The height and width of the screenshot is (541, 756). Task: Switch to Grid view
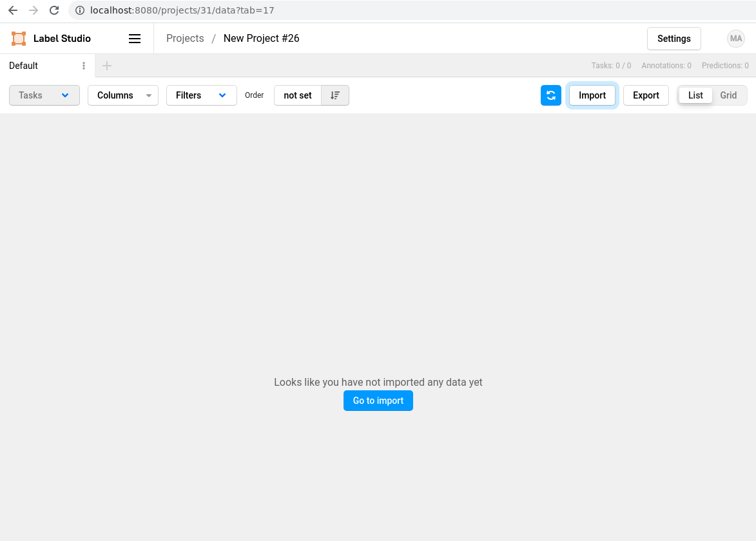point(728,95)
